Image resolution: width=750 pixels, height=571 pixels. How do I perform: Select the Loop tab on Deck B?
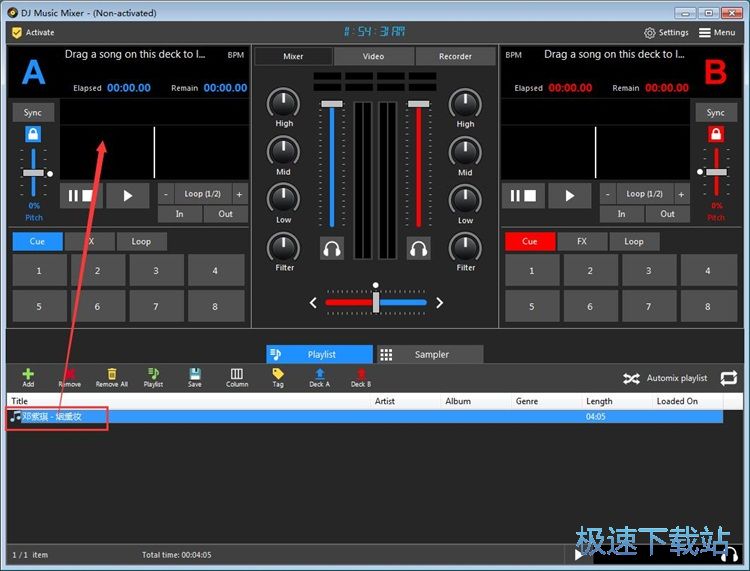click(x=634, y=242)
